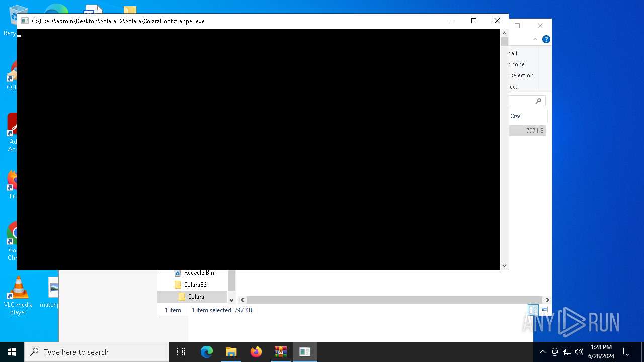Screen dimensions: 644x362
Task: Click Explorer horizontal scrollbar right arrow
Action: click(x=547, y=300)
